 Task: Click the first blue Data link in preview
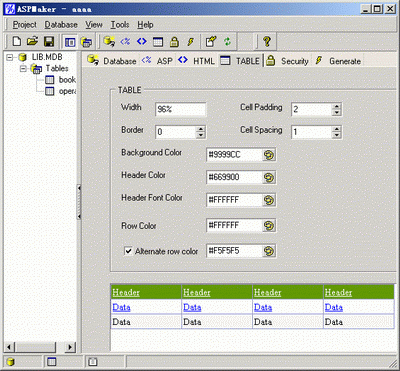(121, 307)
